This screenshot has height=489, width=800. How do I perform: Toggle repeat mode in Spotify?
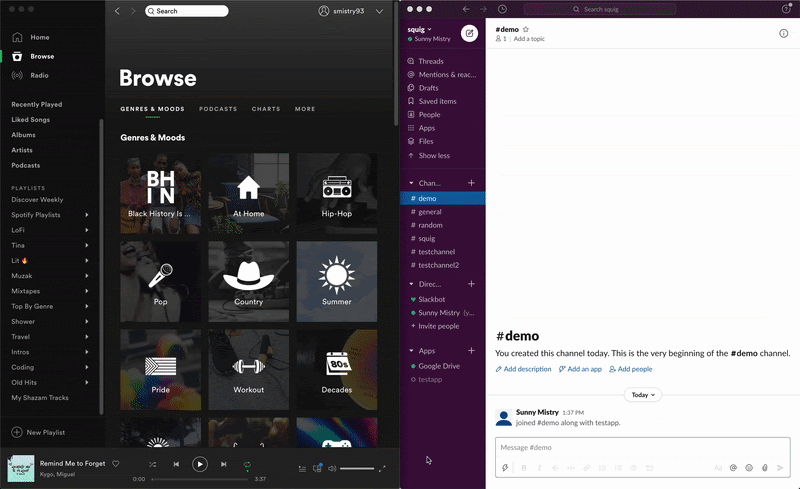(x=247, y=464)
